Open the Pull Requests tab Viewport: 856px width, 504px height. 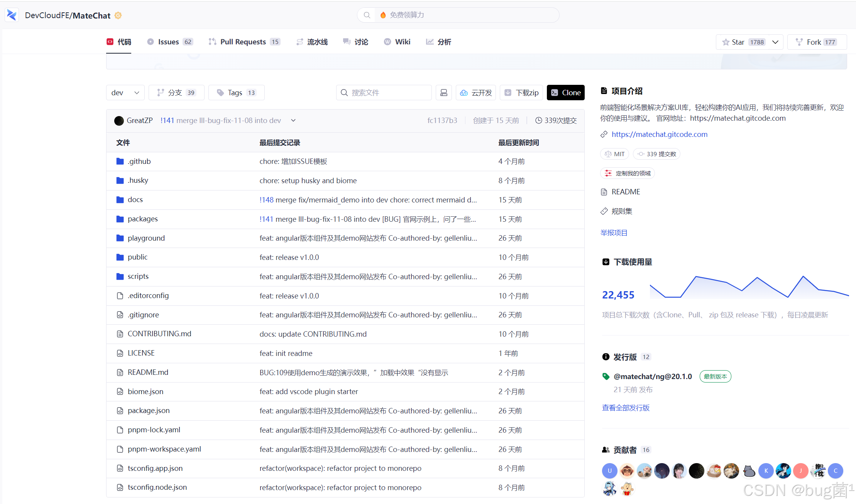(x=244, y=42)
